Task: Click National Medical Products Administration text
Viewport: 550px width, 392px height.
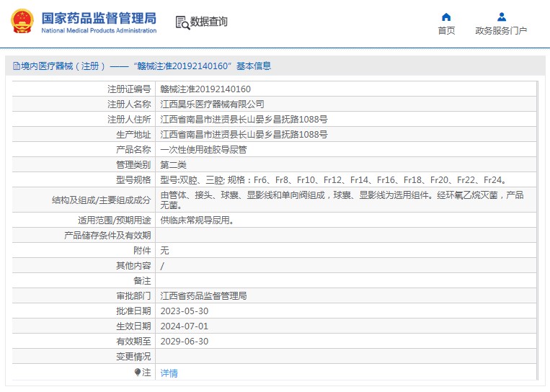Action: [99, 30]
